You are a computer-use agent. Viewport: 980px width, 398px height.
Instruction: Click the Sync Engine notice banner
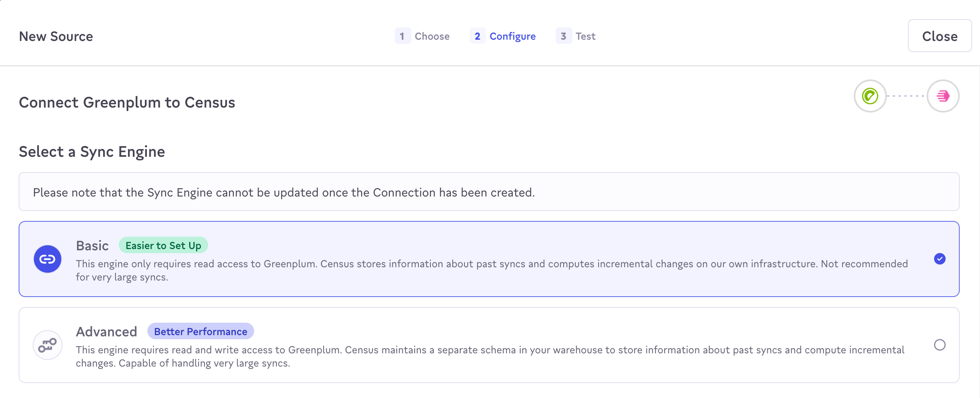click(x=489, y=192)
